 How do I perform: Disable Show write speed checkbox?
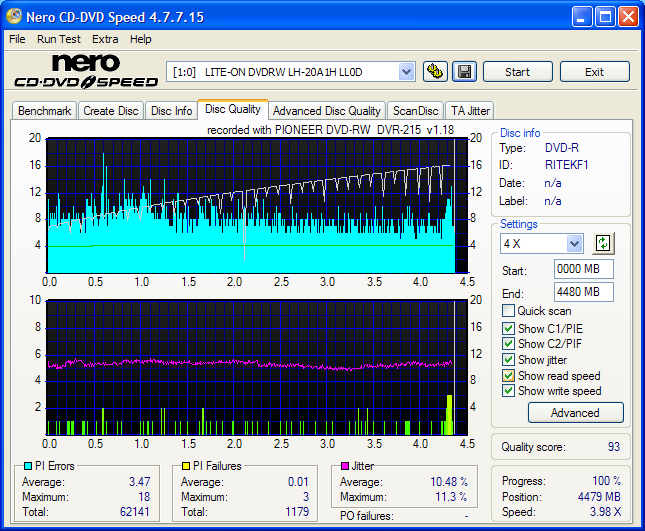509,392
